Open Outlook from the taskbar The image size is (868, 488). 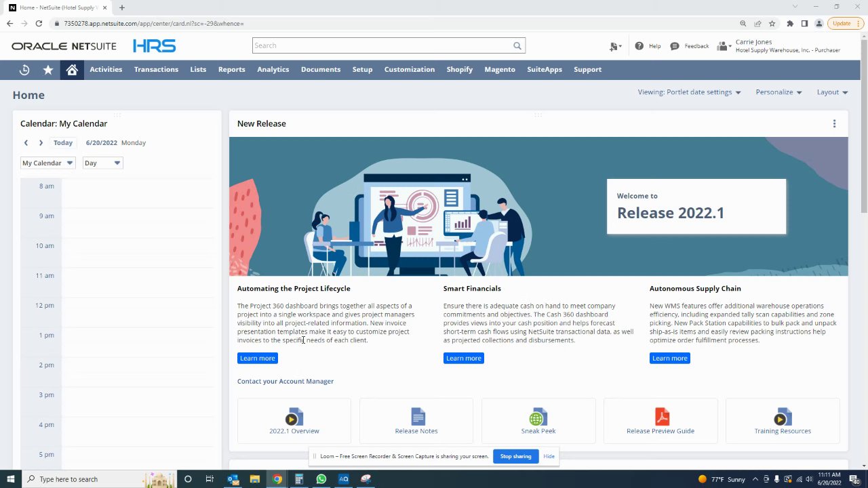coord(233,479)
